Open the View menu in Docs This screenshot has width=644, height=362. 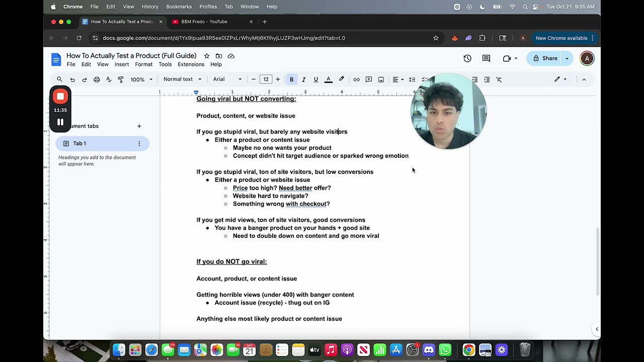click(103, 64)
